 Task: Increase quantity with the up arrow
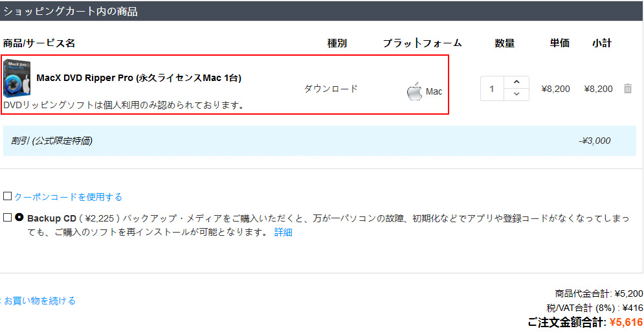(516, 82)
